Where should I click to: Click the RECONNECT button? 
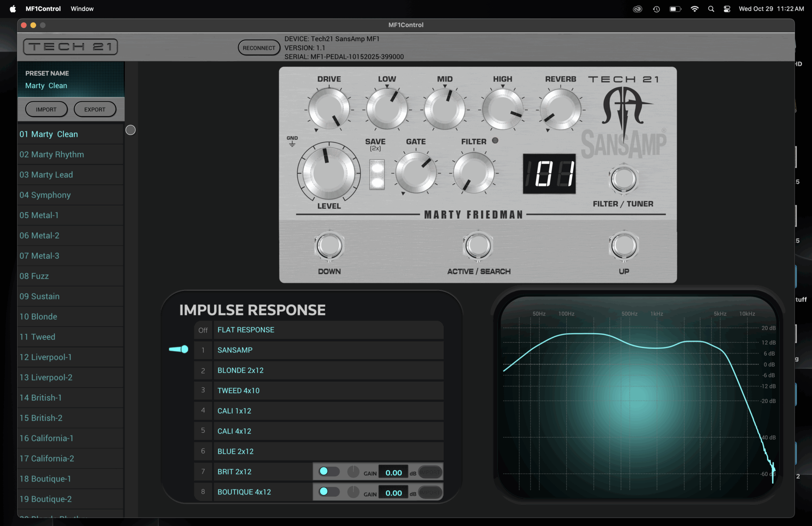click(259, 48)
